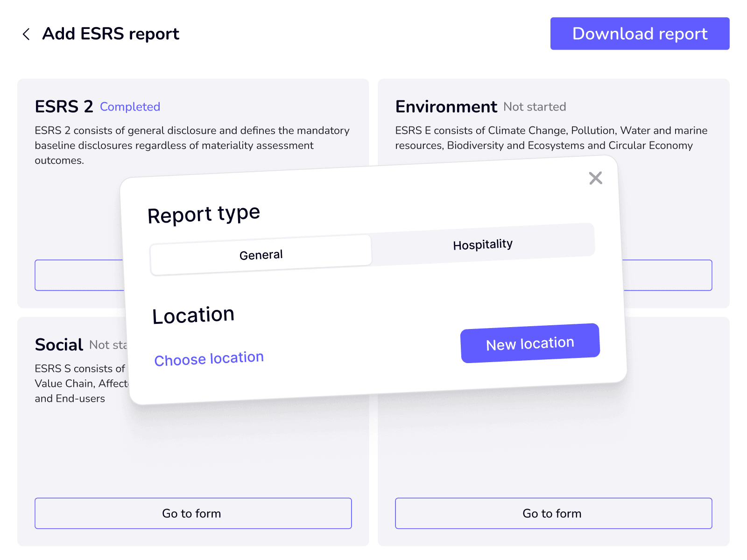This screenshot has width=747, height=560.
Task: Switch to the Hospitality report type
Action: pos(483,245)
